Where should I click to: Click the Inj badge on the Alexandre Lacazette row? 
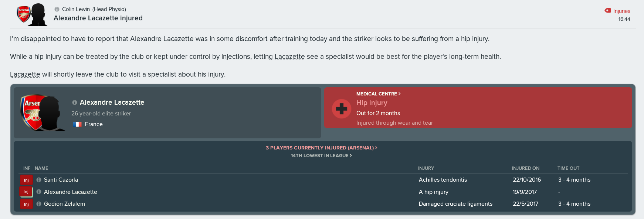click(26, 192)
